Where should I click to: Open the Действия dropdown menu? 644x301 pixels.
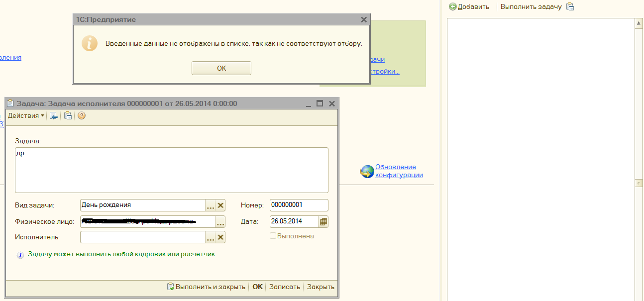tap(26, 115)
